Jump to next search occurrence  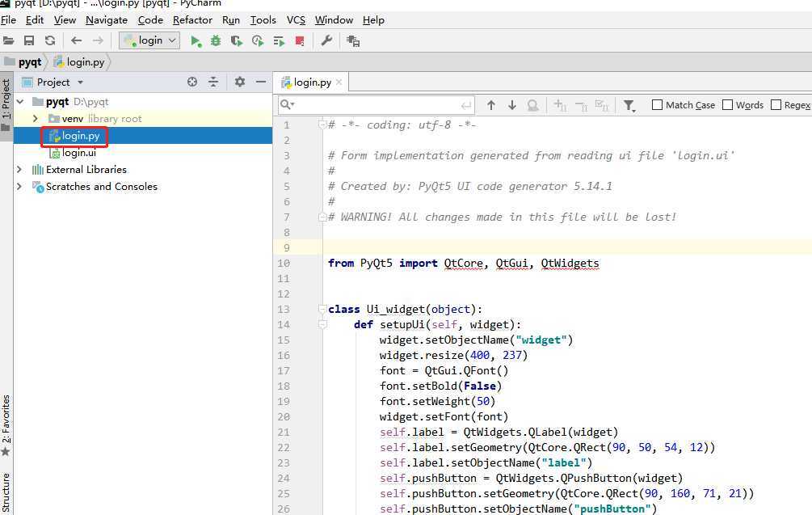click(x=512, y=105)
